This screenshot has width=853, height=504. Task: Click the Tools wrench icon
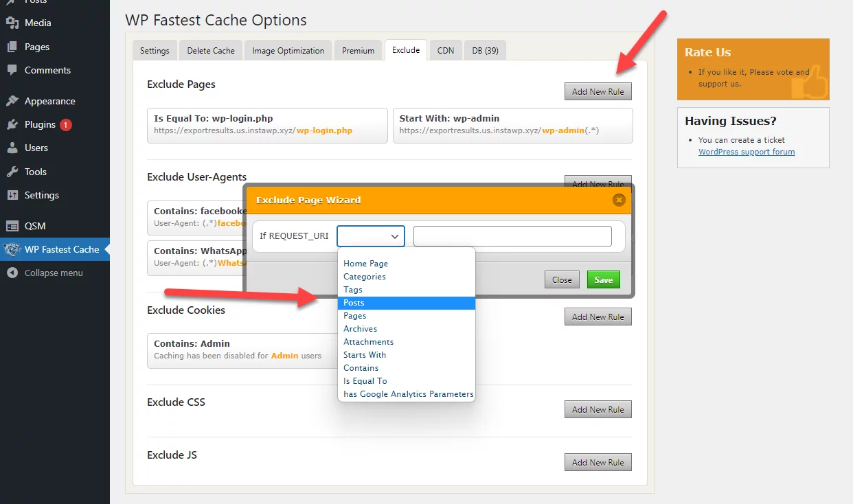pyautogui.click(x=12, y=172)
